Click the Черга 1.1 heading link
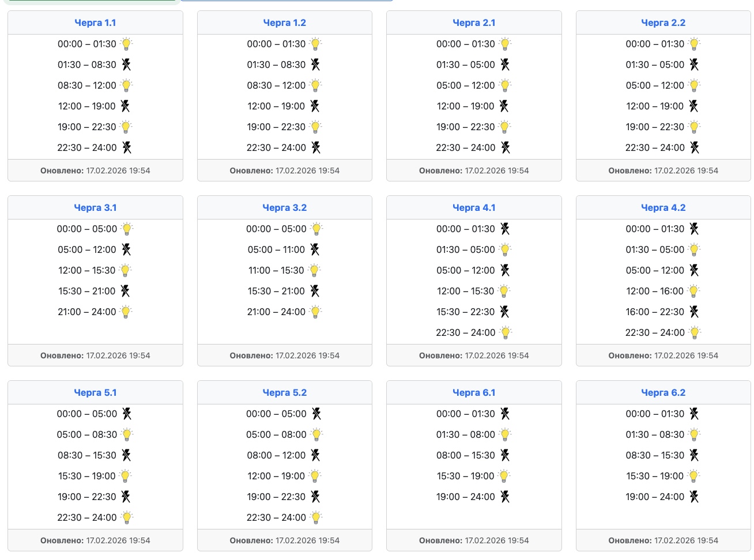Viewport: 754px width, 560px height. (x=95, y=22)
